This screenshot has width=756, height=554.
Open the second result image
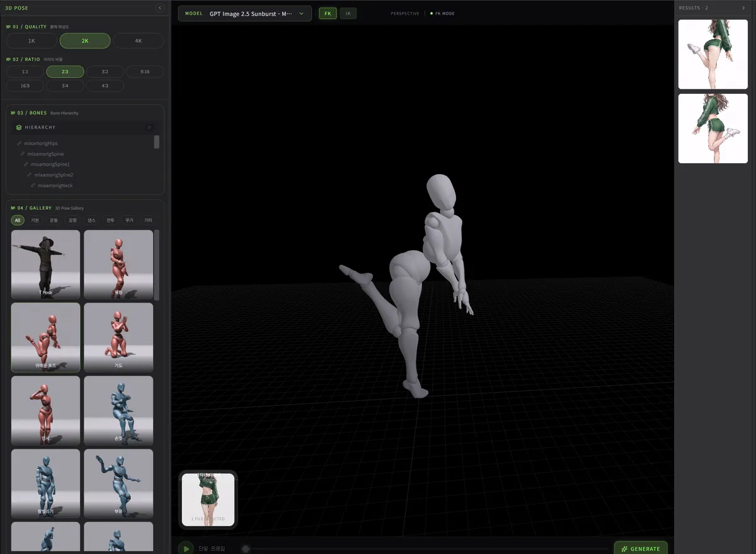point(713,129)
